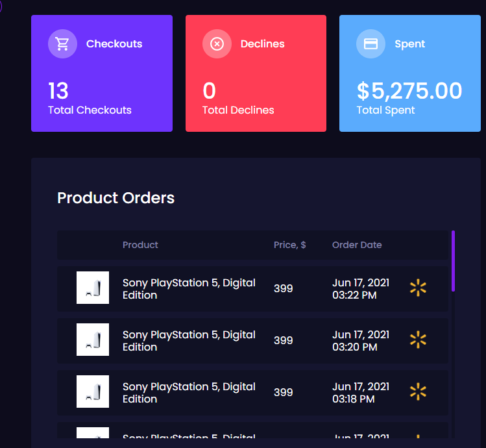Screen dimensions: 486x448
Task: Click the Price, $ column header
Action: (x=290, y=245)
